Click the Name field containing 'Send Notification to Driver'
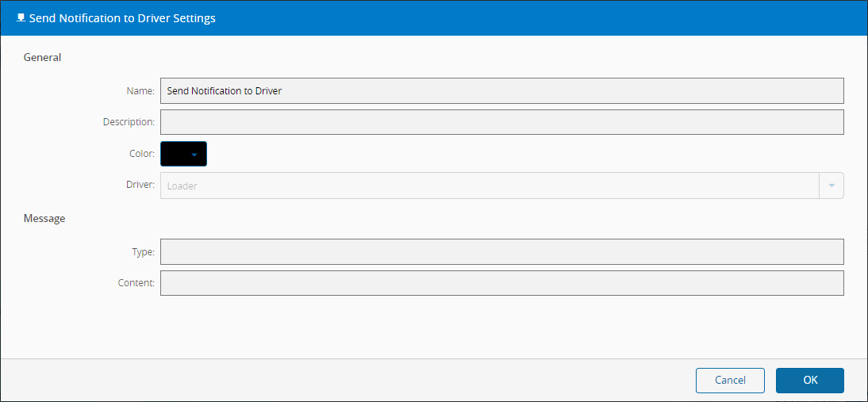 click(x=501, y=91)
